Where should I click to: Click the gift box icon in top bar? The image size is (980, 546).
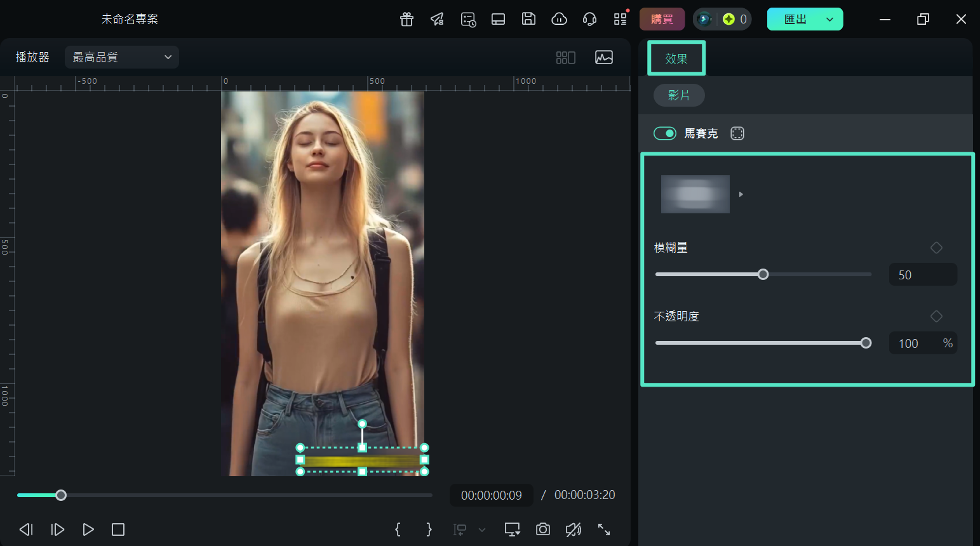pyautogui.click(x=406, y=19)
